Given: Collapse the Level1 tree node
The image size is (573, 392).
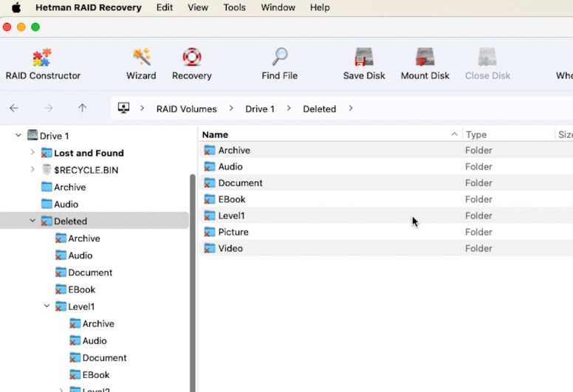Looking at the screenshot, I should coord(47,306).
